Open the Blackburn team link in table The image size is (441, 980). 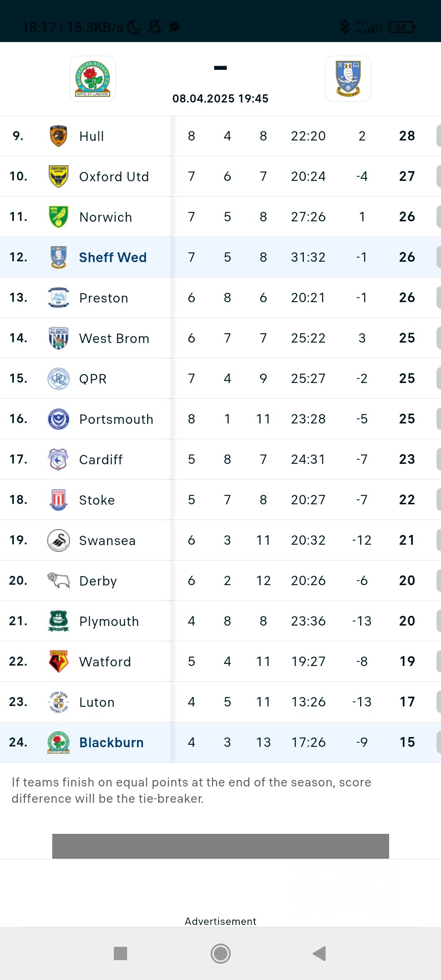(x=111, y=742)
